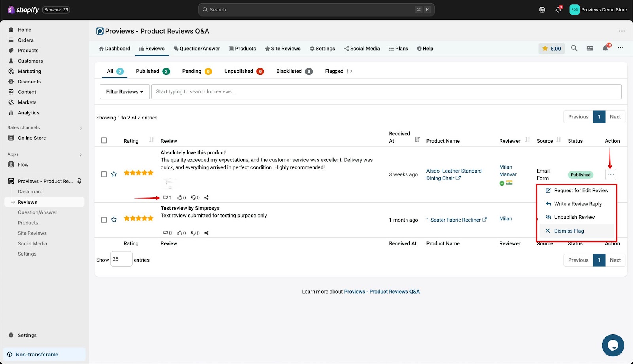Click thumbs-down on 'Absolutely love this product' review
Screen dimensions: 633x364
pos(195,197)
